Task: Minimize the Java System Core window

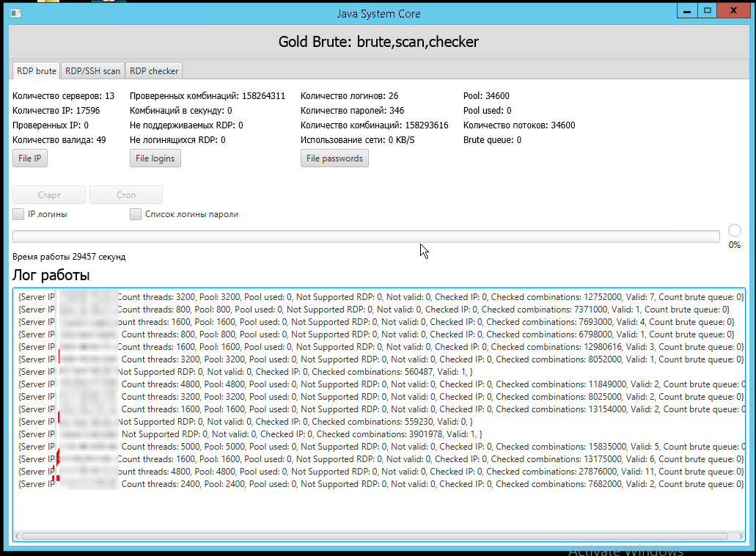Action: [687, 10]
